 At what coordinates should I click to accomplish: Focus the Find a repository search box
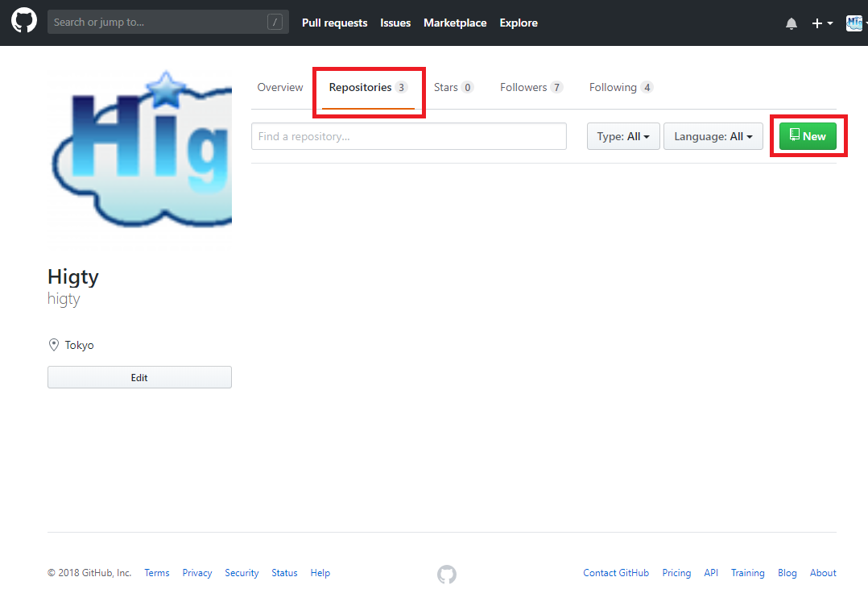point(408,135)
